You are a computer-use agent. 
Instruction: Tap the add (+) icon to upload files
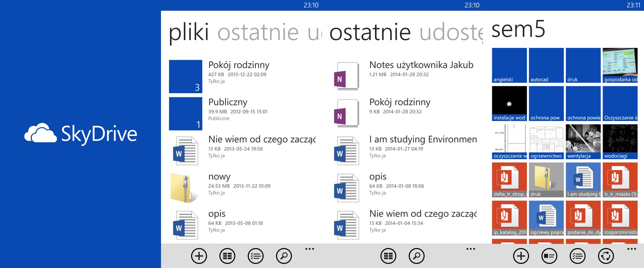199,256
